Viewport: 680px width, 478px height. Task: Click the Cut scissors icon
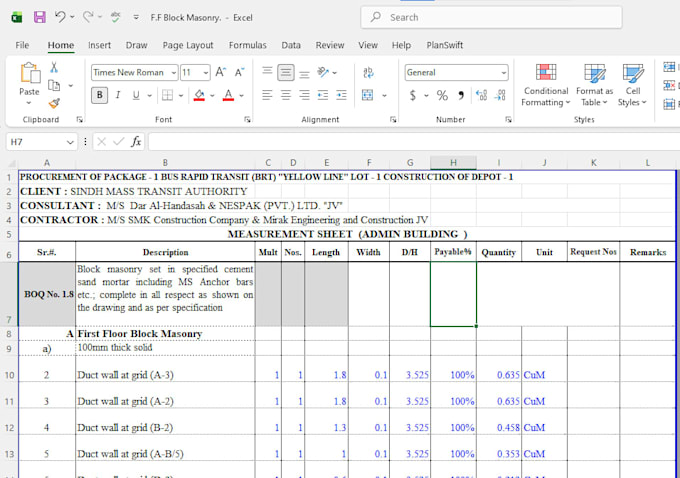point(54,67)
